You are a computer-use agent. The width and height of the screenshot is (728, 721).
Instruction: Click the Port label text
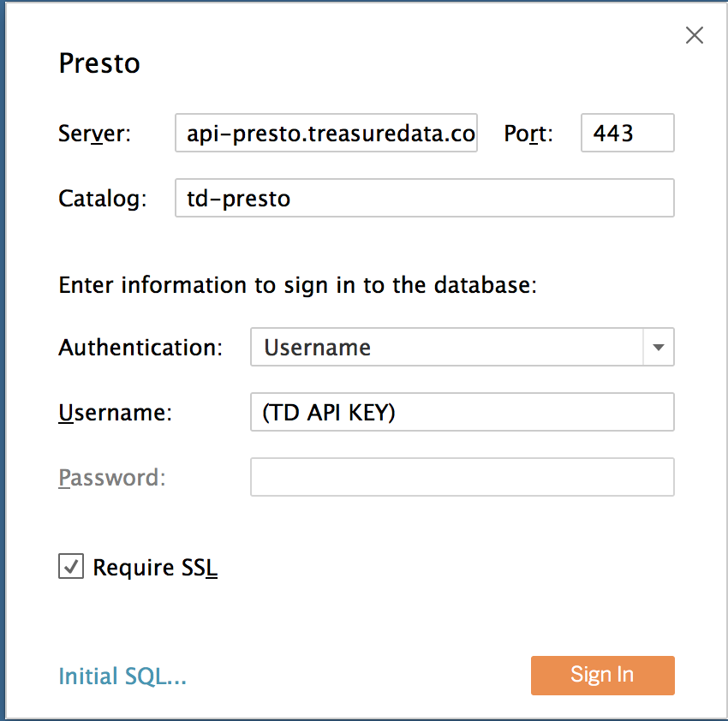(528, 134)
